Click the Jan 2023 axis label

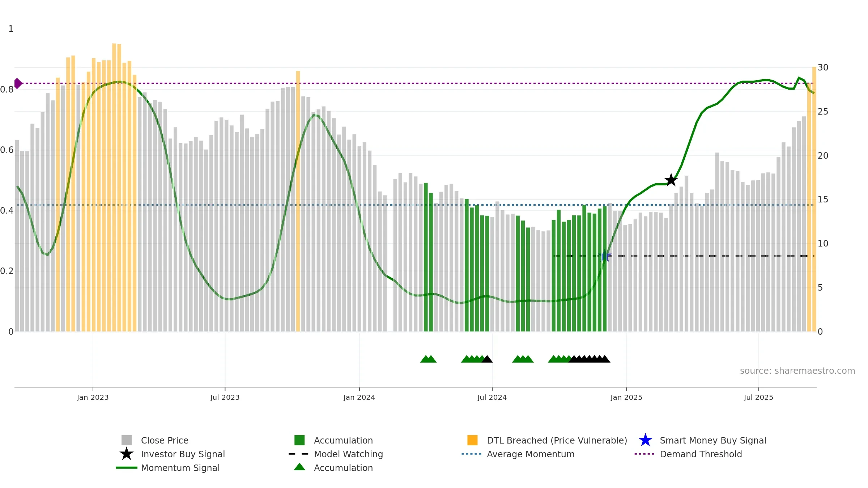coord(93,397)
